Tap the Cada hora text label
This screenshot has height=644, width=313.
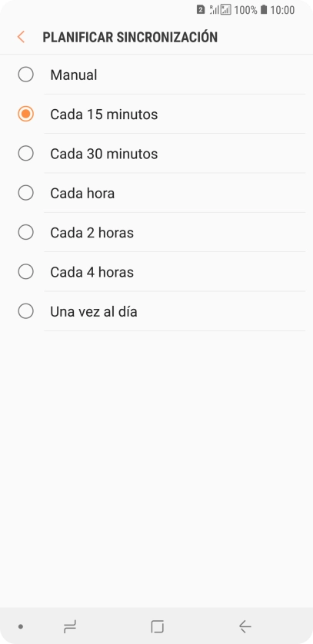click(x=82, y=193)
